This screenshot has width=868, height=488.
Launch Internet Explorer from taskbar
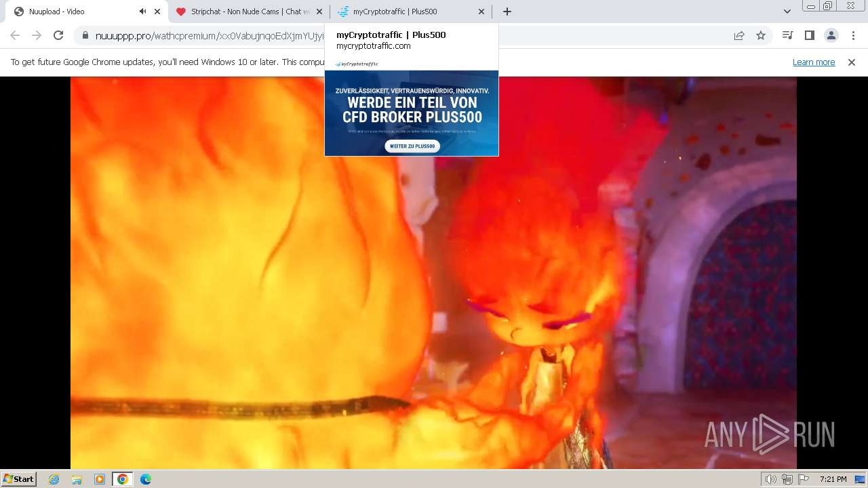point(54,479)
